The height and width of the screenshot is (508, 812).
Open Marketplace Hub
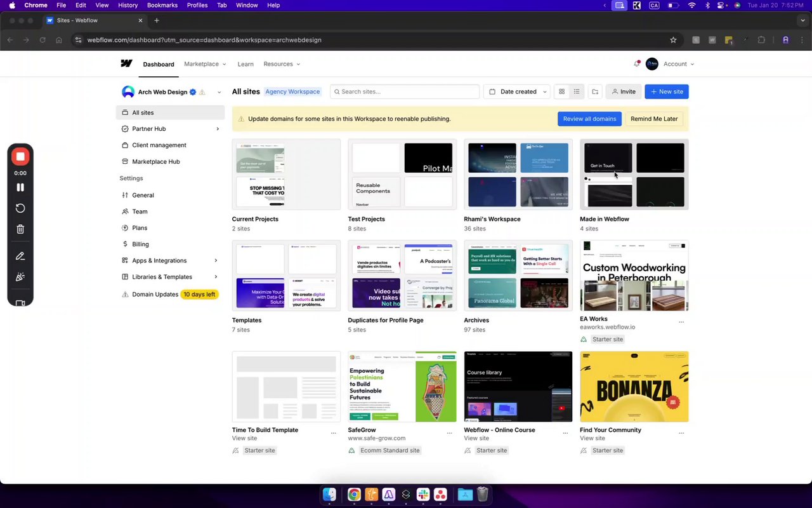[156, 162]
